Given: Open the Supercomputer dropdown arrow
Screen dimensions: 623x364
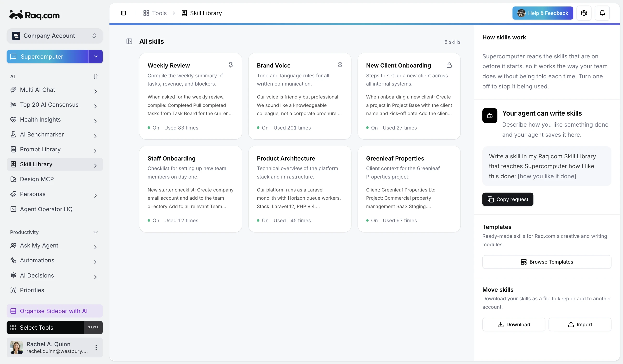Looking at the screenshot, I should tap(96, 57).
